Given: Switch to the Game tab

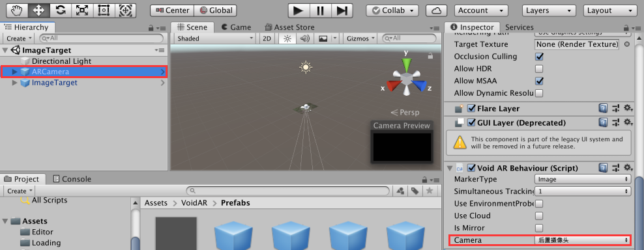Looking at the screenshot, I should click(x=236, y=27).
